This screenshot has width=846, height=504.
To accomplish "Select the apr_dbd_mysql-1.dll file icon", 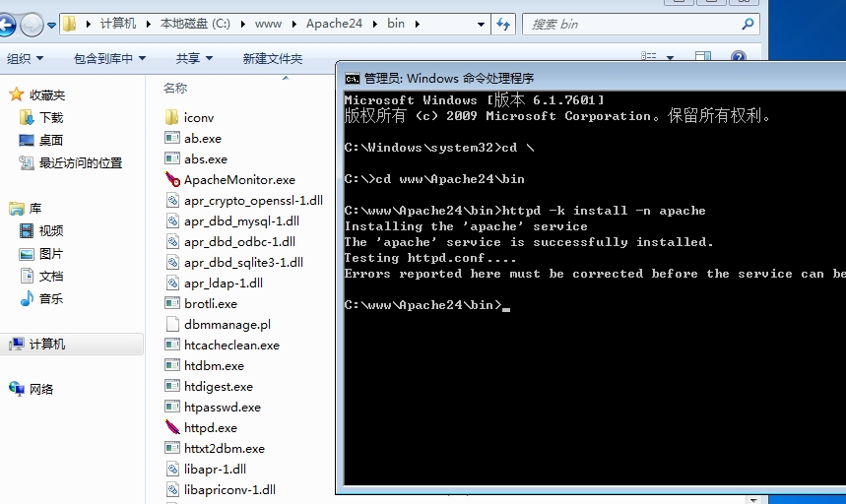I will (x=172, y=220).
